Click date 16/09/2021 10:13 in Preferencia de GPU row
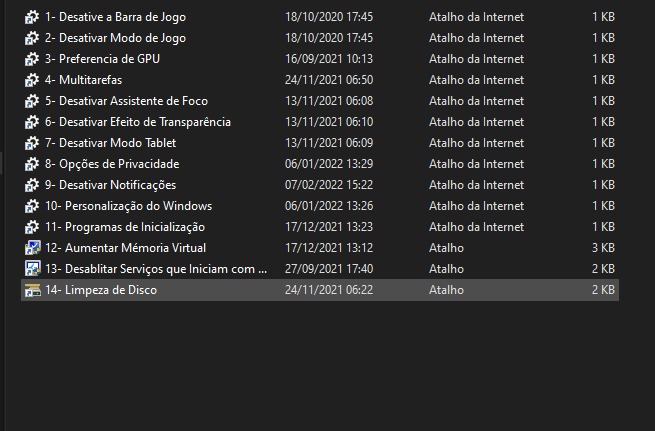Screen dimensions: 655x431 point(328,59)
